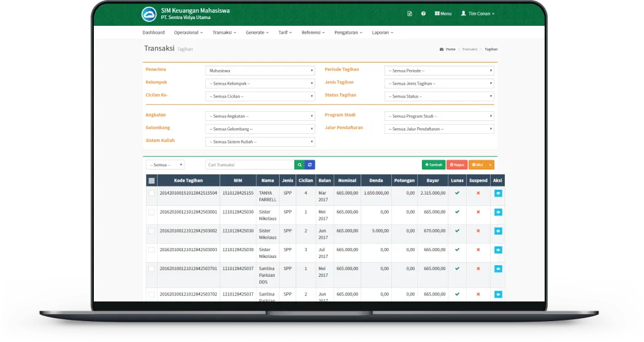Select the checkbox for bill ending 503001
The width and height of the screenshot is (644, 342).
151,212
